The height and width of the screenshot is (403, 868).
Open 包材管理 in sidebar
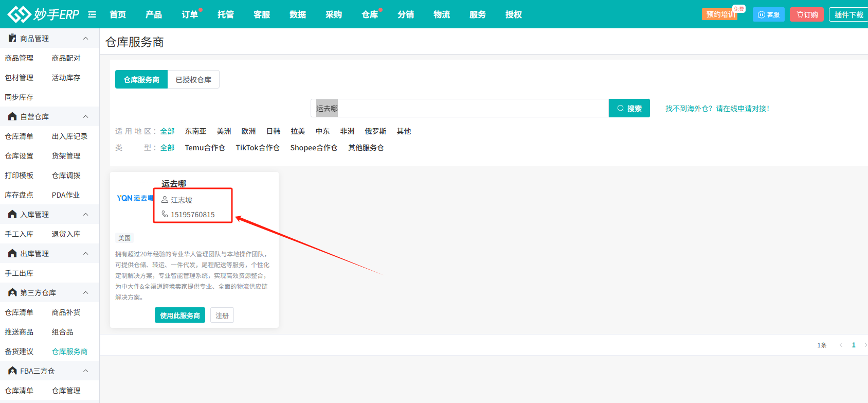coord(19,78)
